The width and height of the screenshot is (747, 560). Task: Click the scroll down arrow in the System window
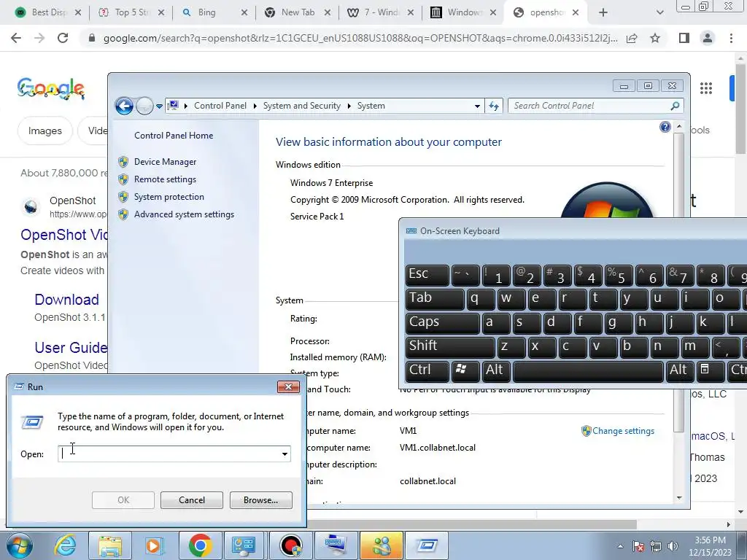click(679, 497)
